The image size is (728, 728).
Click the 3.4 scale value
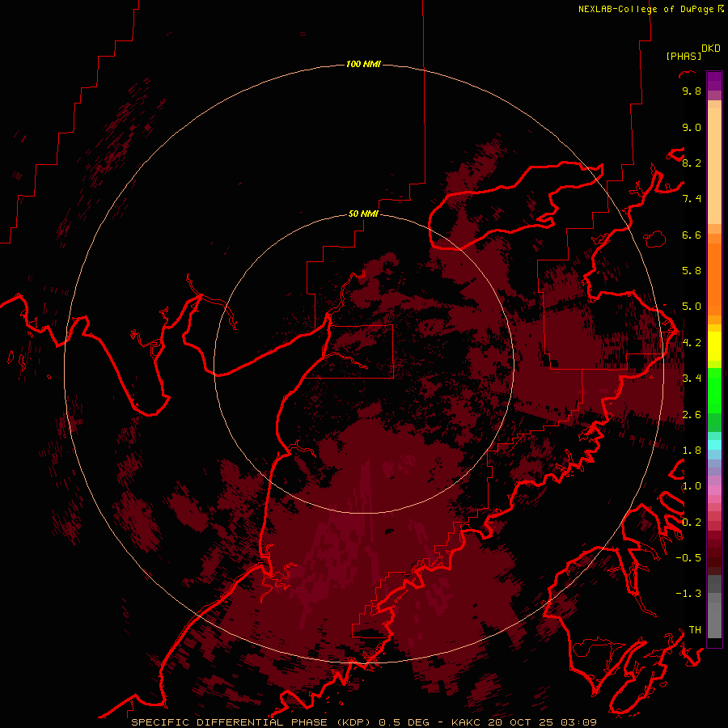692,379
